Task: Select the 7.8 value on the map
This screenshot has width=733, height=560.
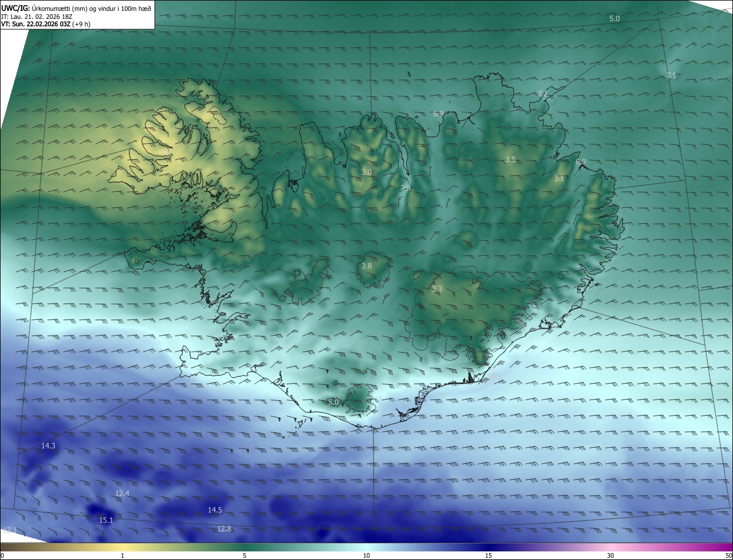Action: tap(405, 188)
